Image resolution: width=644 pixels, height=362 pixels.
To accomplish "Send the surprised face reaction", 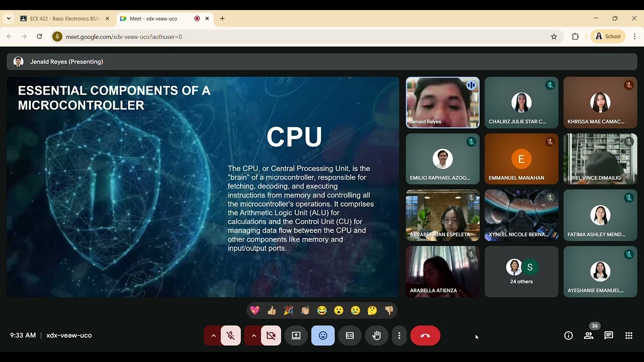I will pos(339,311).
